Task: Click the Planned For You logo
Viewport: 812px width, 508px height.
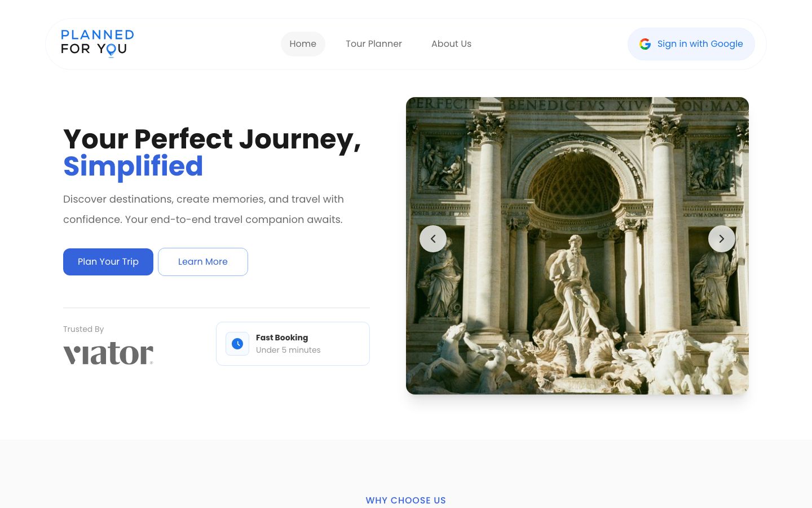Action: [x=98, y=43]
